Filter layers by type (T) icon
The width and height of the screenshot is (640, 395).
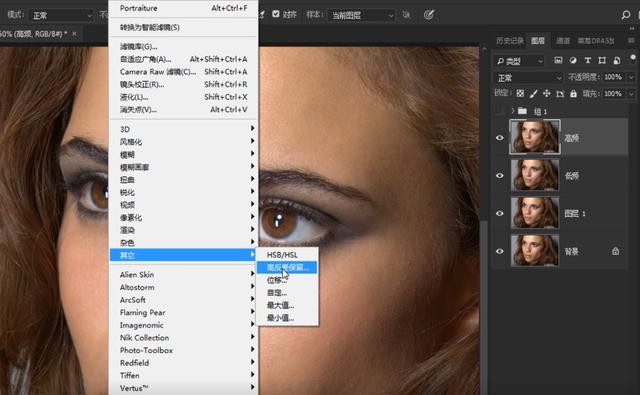coord(588,60)
